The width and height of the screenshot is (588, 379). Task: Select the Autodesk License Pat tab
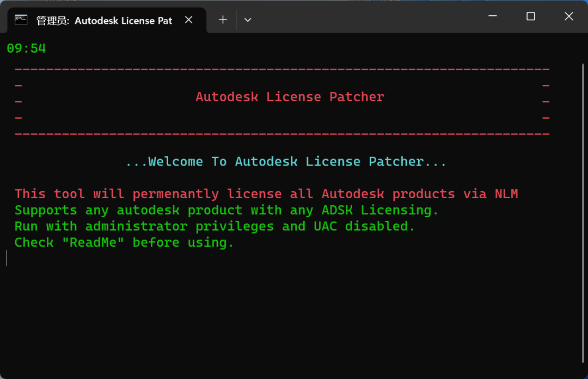(103, 21)
